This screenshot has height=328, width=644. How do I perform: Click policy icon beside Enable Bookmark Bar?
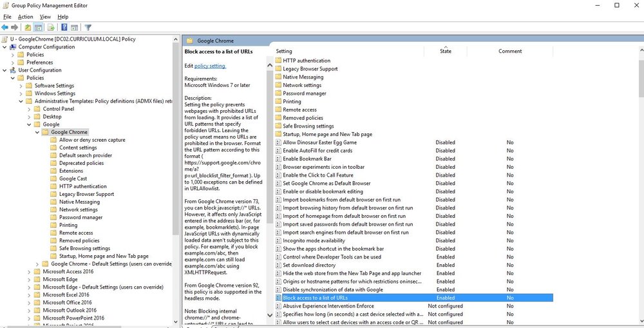pyautogui.click(x=278, y=159)
